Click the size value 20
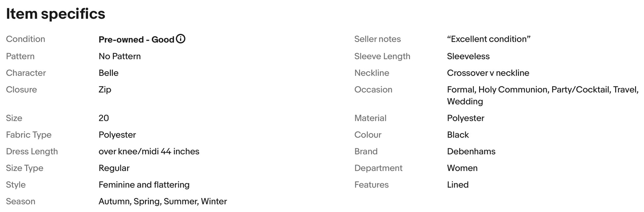The height and width of the screenshot is (212, 644). coord(104,118)
